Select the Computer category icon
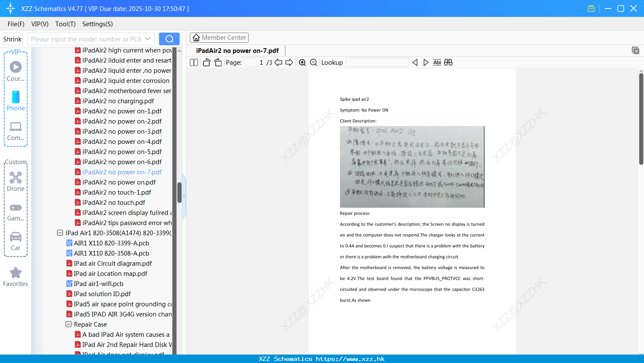The image size is (644, 363). [x=16, y=131]
